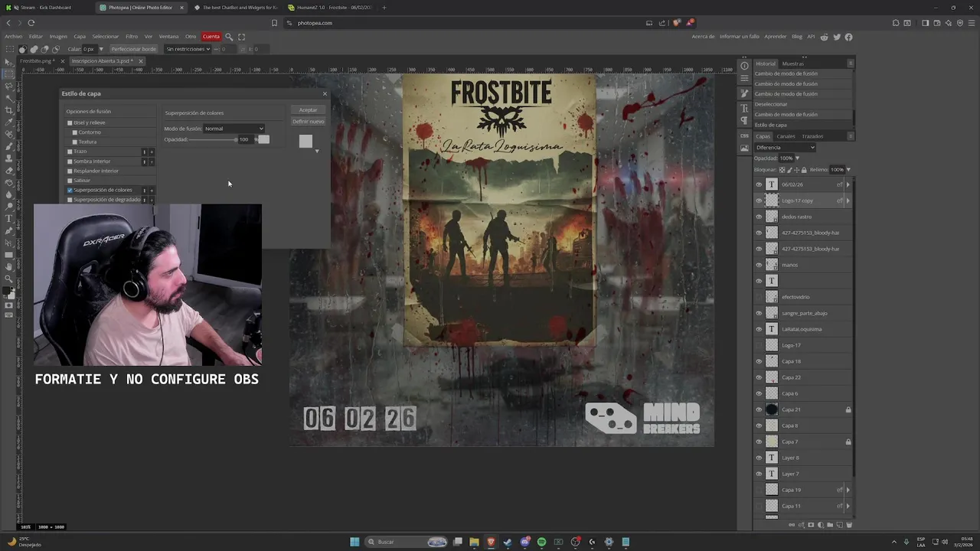The image size is (980, 551).
Task: Enable Bisel y relieve checkbox
Action: click(70, 122)
